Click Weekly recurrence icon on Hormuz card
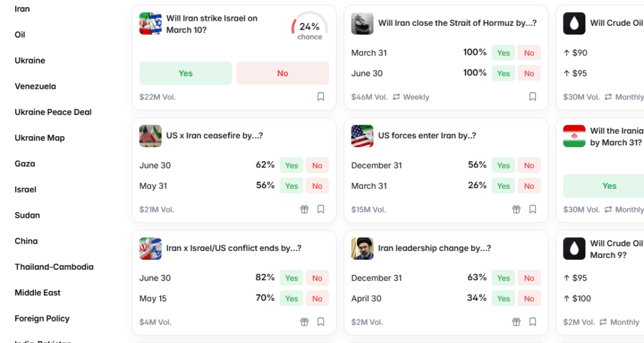Image resolution: width=644 pixels, height=343 pixels. (396, 97)
